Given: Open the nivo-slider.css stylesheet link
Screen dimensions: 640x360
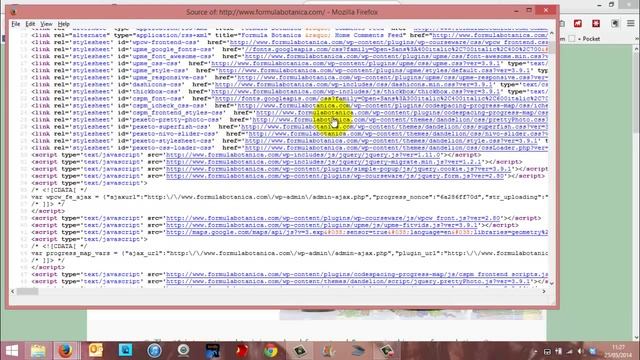Looking at the screenshot, I should [x=398, y=134].
